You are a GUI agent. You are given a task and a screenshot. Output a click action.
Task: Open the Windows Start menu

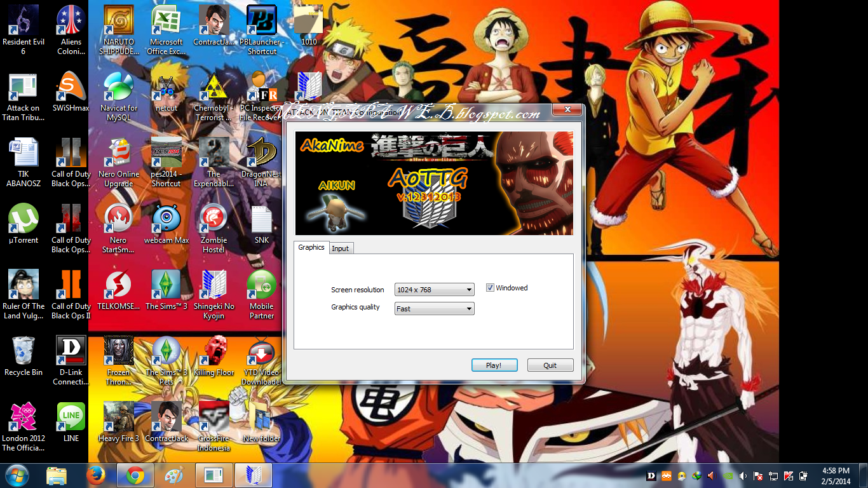click(17, 475)
